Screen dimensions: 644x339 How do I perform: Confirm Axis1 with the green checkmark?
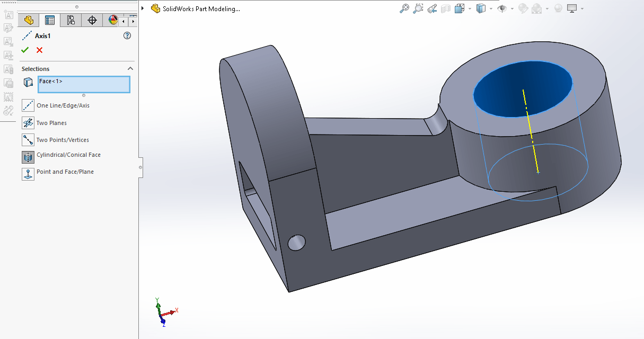point(25,50)
